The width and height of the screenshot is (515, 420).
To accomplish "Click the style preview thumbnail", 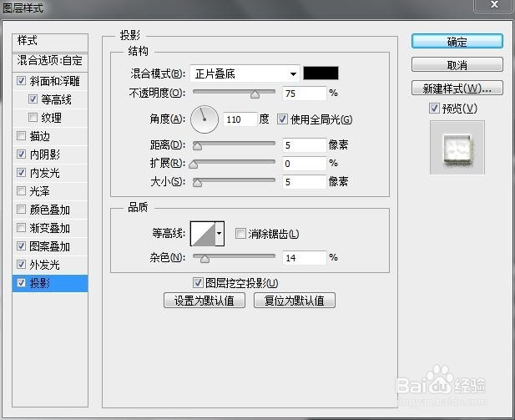I will pyautogui.click(x=457, y=148).
